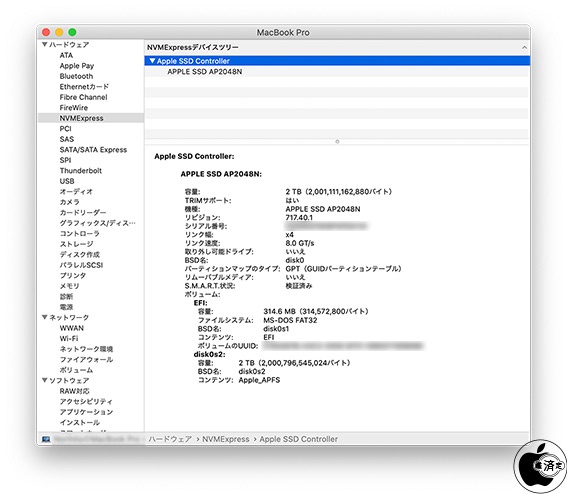Select RAW対応 in the sidebar
567x494 pixels.
click(74, 391)
